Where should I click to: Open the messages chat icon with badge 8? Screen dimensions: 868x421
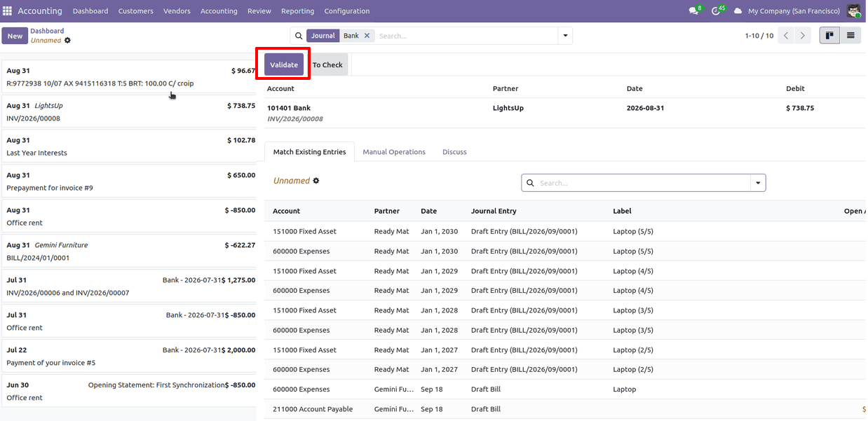tap(694, 11)
